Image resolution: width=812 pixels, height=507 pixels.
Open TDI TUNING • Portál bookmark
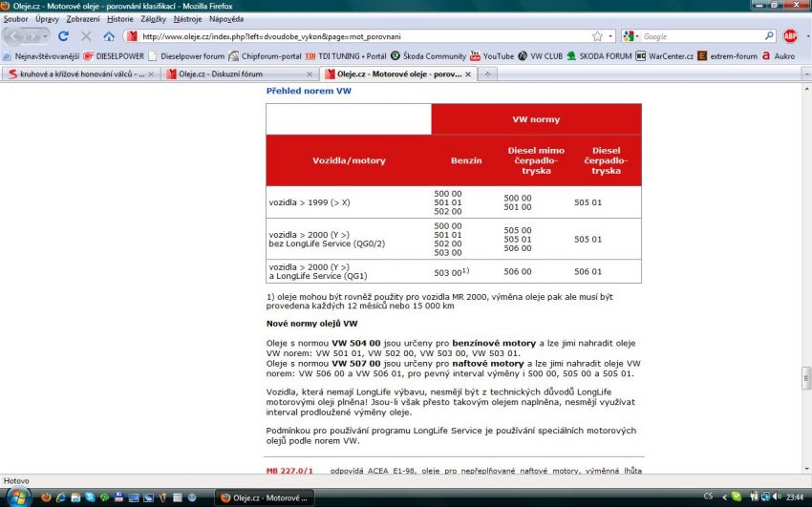click(346, 56)
